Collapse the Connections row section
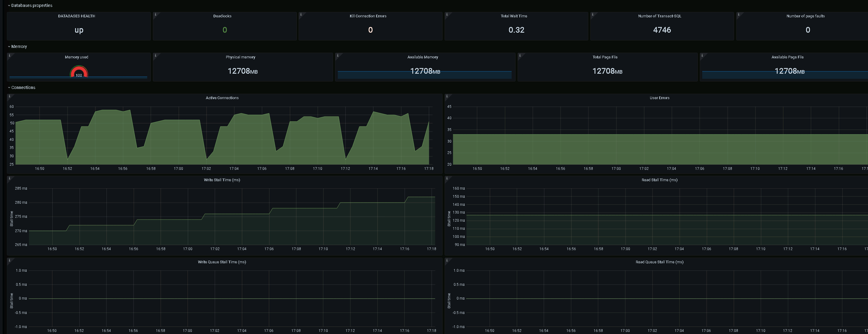The width and height of the screenshot is (868, 334). tap(22, 87)
